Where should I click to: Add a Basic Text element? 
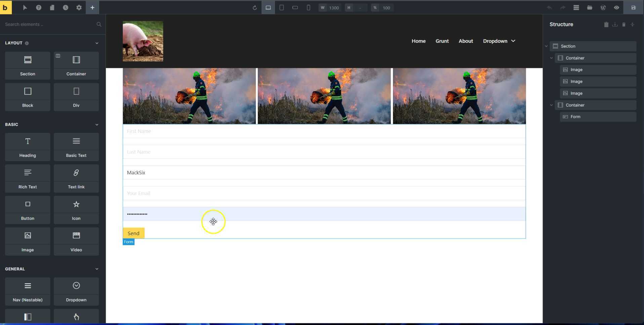[76, 147]
